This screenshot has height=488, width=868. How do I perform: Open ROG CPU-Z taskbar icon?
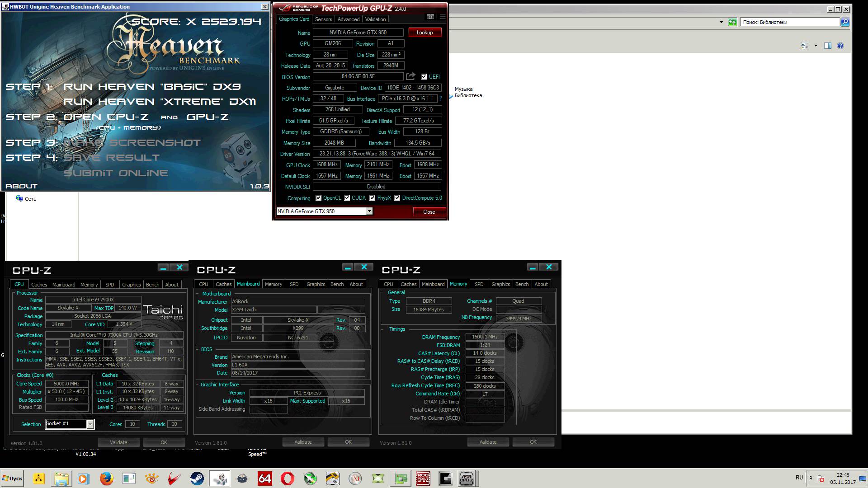[x=423, y=479]
